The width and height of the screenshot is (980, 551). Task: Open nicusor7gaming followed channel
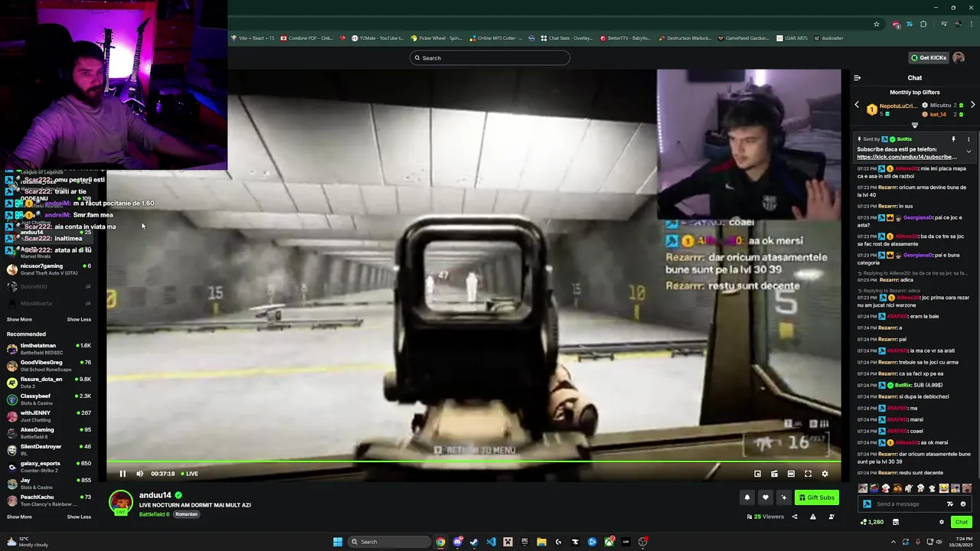(x=49, y=269)
